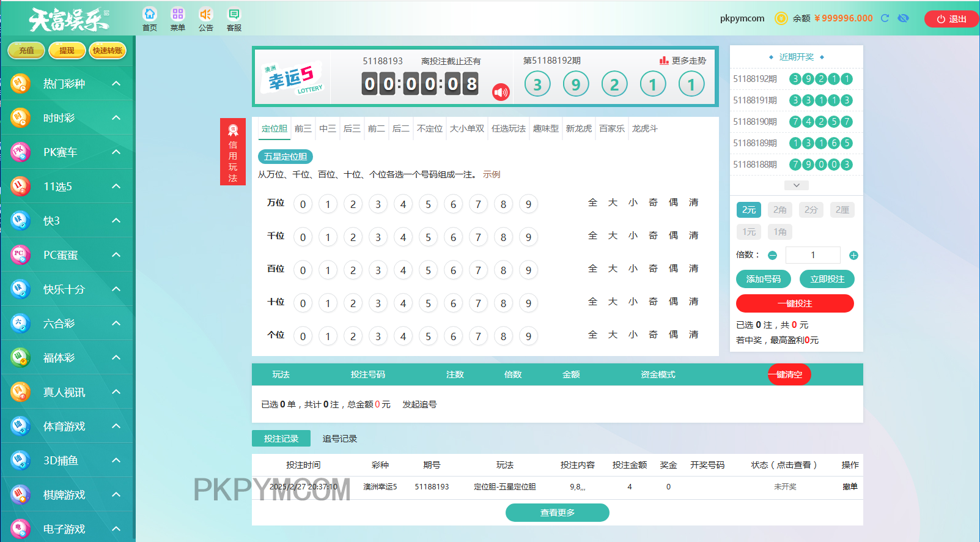The width and height of the screenshot is (980, 542).
Task: Click the 倍数 multiplier input field
Action: pyautogui.click(x=813, y=255)
